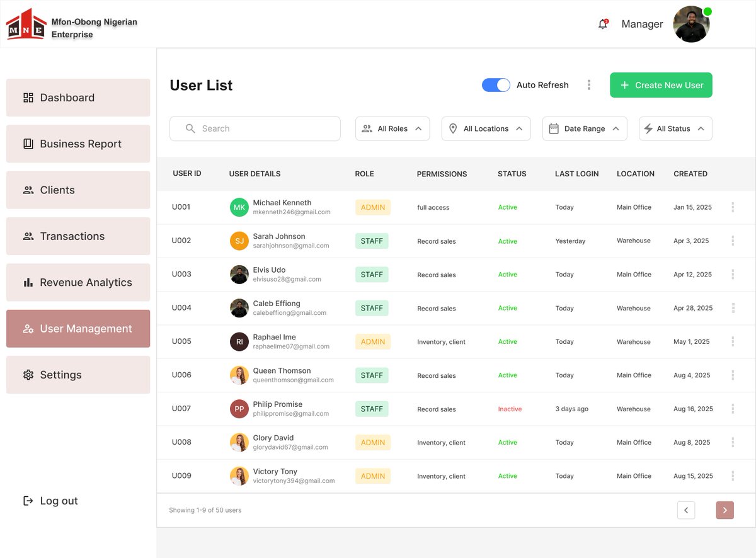Click 'Showing 1-9 of 50 users' text
This screenshot has height=558, width=756.
(x=205, y=510)
